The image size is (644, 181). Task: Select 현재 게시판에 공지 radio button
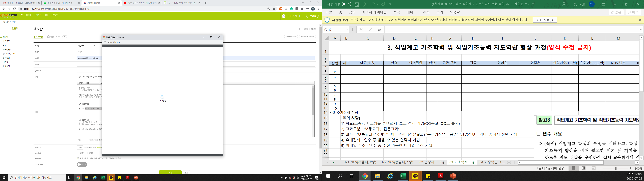pos(89,158)
